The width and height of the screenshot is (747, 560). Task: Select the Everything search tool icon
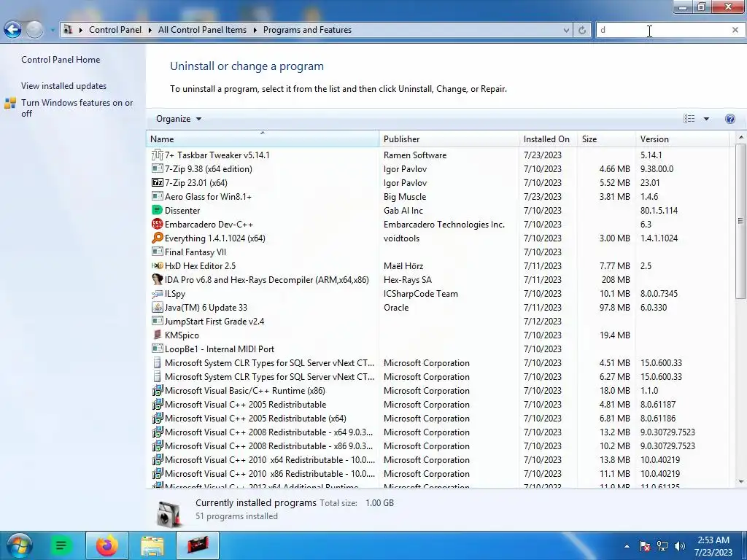(x=157, y=238)
